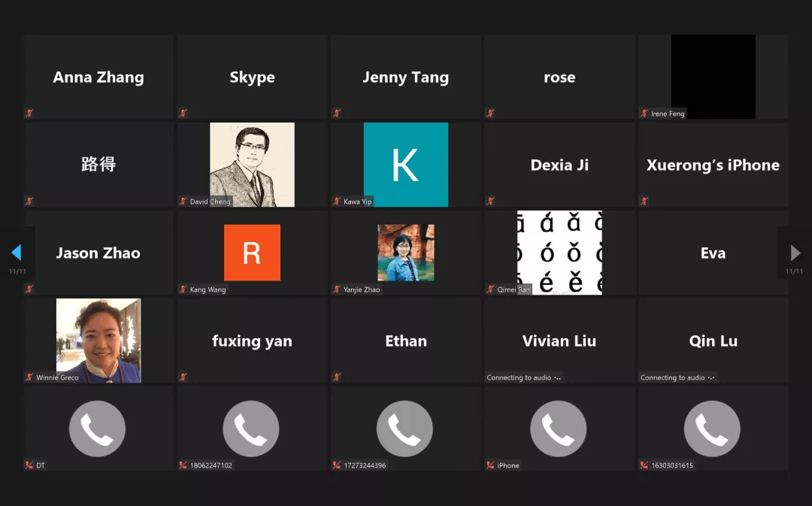Click the Kang Wang name label
Viewport: 812px width, 506px height.
point(208,289)
